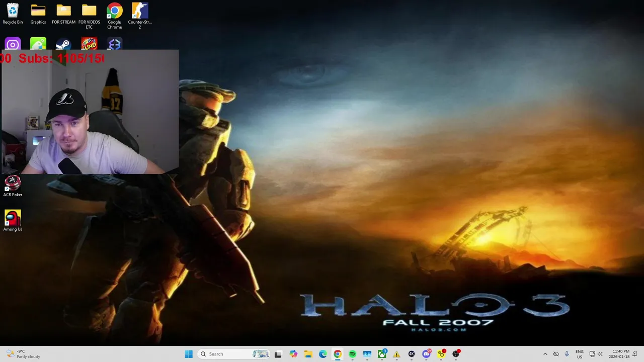
Task: Select the Steam desktop icon
Action: (x=63, y=44)
